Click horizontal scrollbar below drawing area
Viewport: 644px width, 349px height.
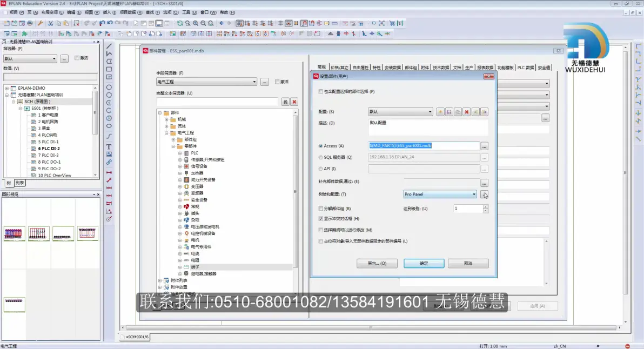pos(371,327)
